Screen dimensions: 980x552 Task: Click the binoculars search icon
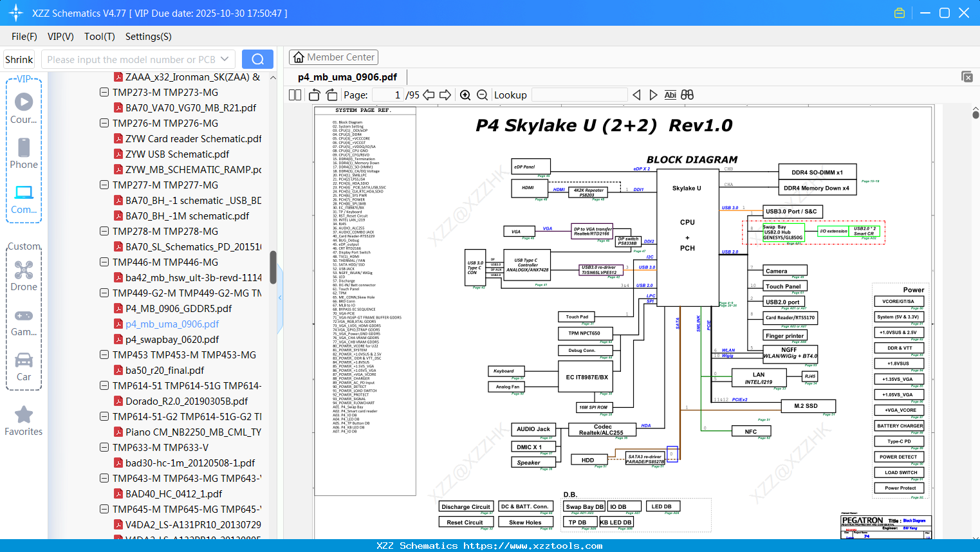tap(687, 95)
